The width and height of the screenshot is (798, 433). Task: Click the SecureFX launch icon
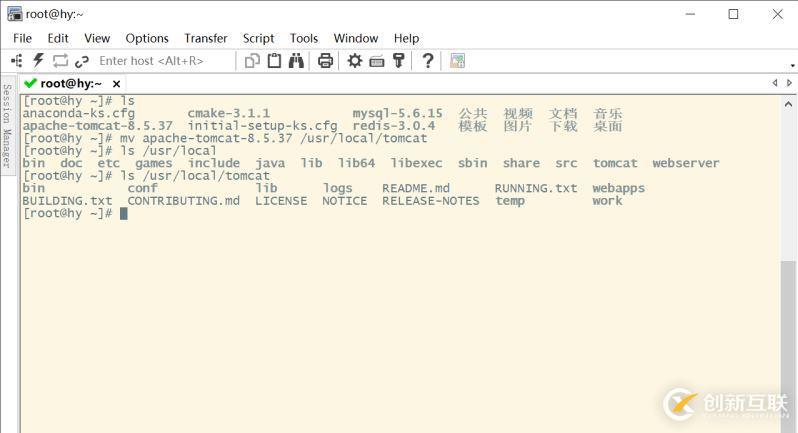pos(458,61)
